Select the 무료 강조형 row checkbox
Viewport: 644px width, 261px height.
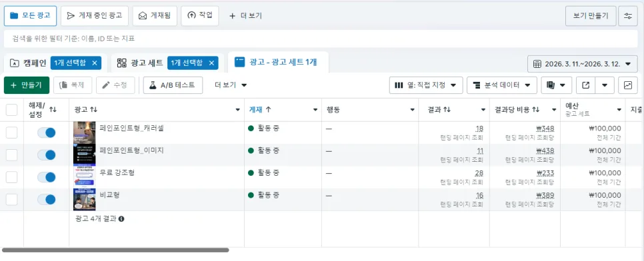tap(11, 177)
